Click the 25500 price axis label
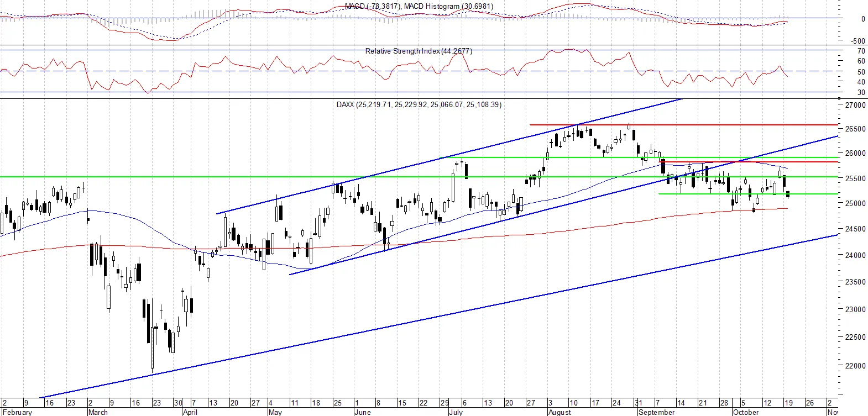 [x=856, y=179]
